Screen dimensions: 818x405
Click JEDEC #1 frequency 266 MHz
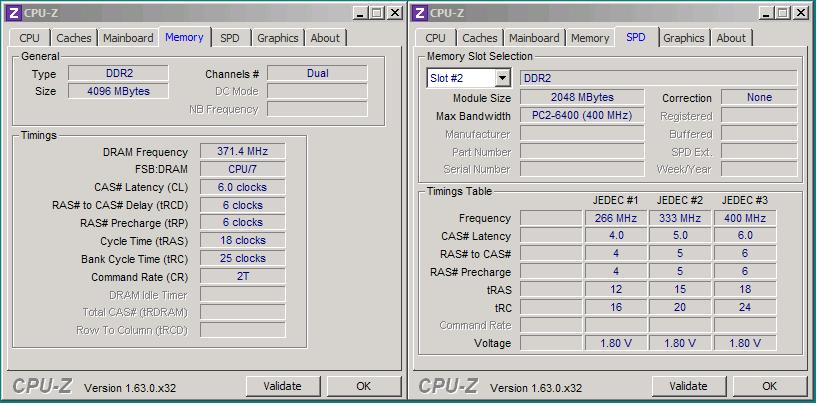click(x=616, y=218)
